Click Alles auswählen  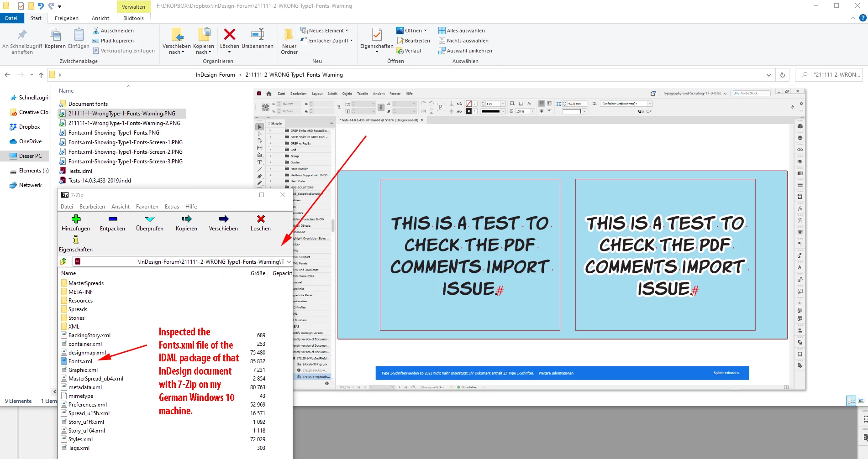tap(462, 31)
